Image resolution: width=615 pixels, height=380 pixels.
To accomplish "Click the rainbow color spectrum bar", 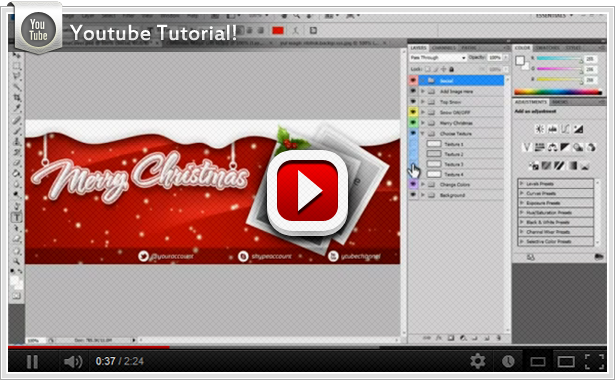I will pyautogui.click(x=558, y=92).
